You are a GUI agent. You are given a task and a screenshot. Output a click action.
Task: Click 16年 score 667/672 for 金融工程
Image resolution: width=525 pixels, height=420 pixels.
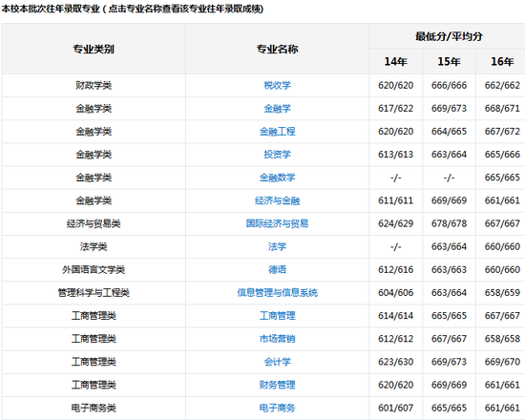(502, 132)
